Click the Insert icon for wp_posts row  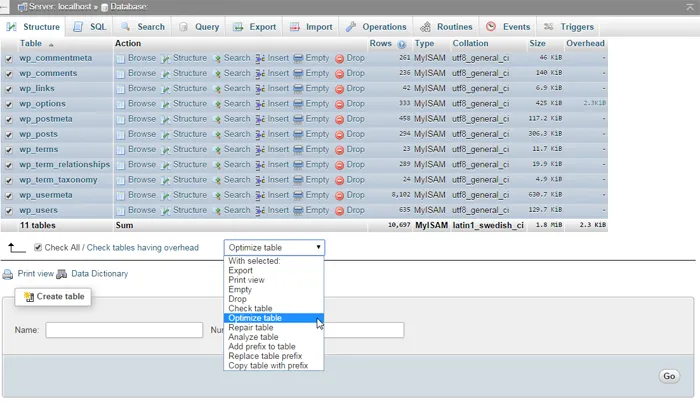(x=260, y=134)
